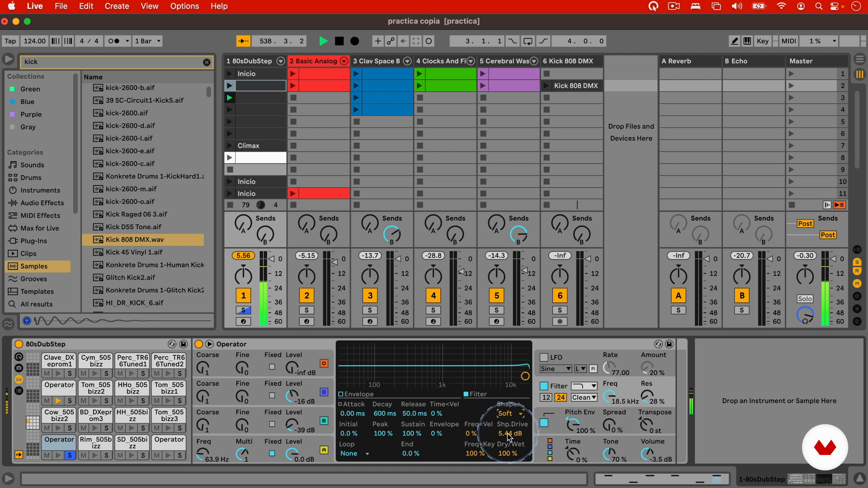Toggle Draw Mode pencil icon

pyautogui.click(x=735, y=41)
